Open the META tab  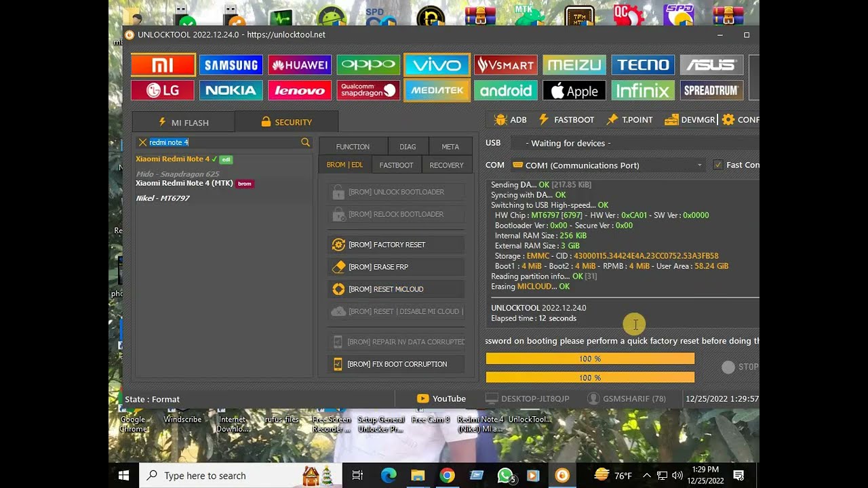click(x=450, y=146)
